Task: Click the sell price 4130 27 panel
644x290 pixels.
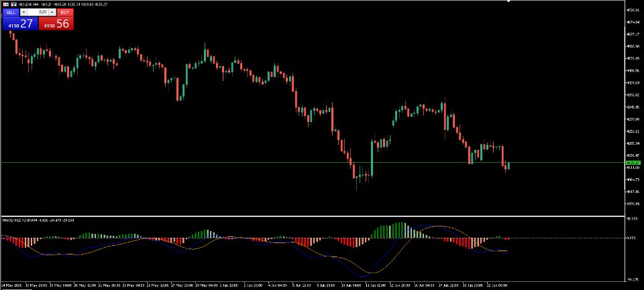Action: [20, 23]
